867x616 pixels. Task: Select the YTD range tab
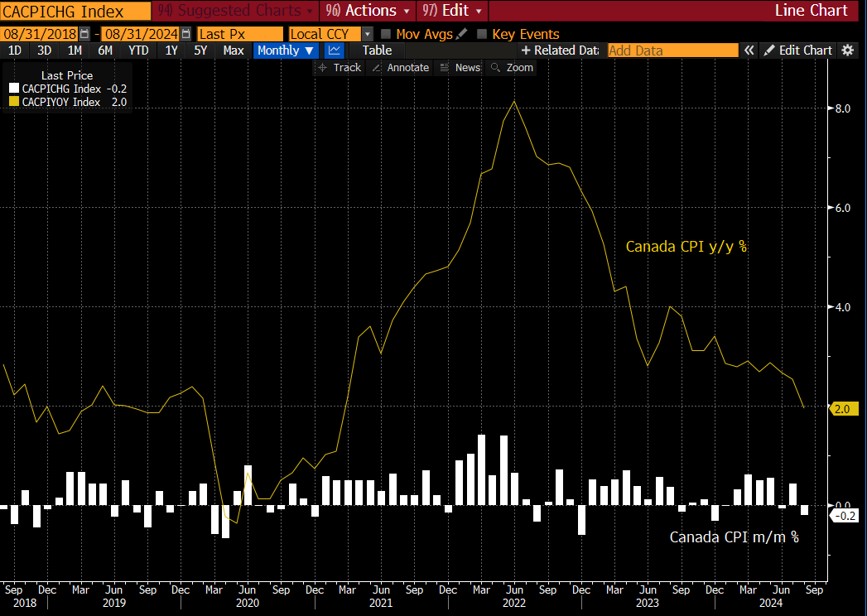(x=138, y=51)
